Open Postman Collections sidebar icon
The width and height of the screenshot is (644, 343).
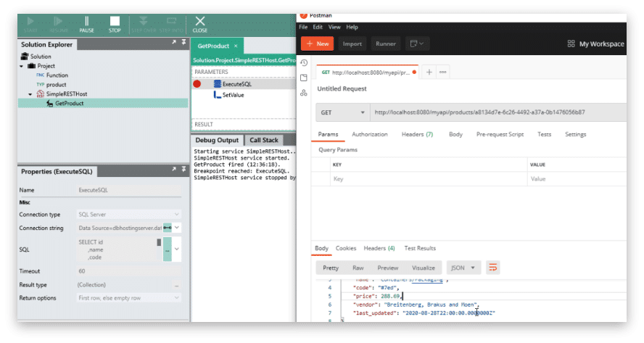point(304,78)
